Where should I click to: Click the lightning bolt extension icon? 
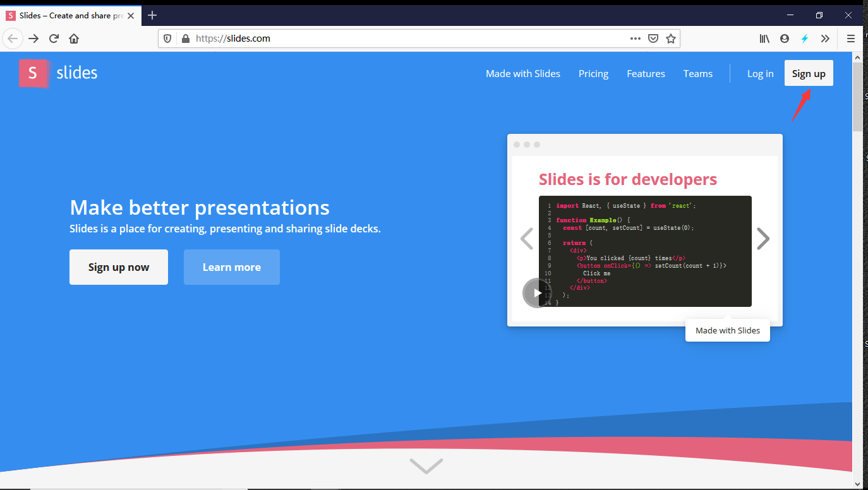[x=805, y=39]
